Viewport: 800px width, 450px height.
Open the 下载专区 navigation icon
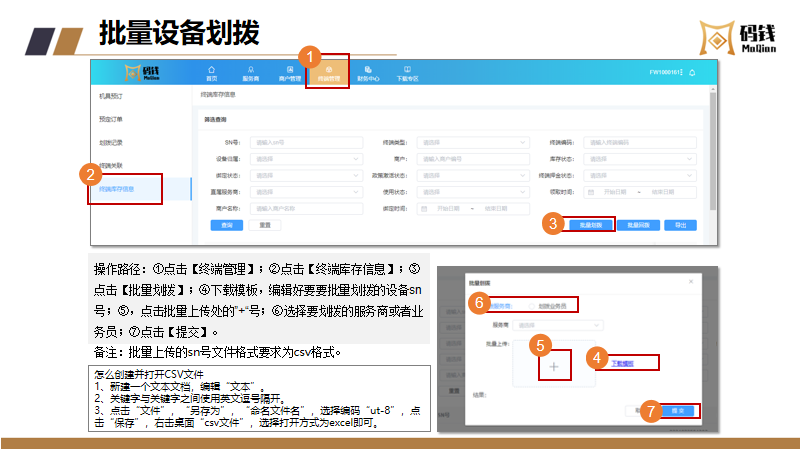click(x=407, y=72)
